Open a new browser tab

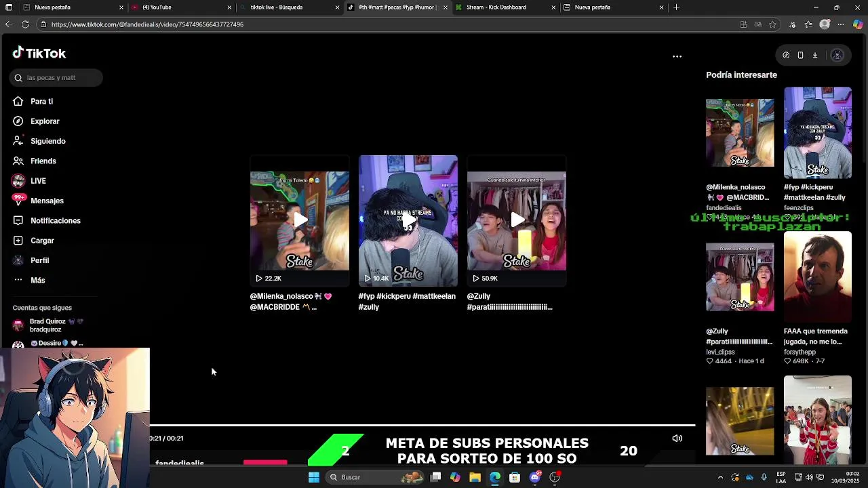(676, 7)
